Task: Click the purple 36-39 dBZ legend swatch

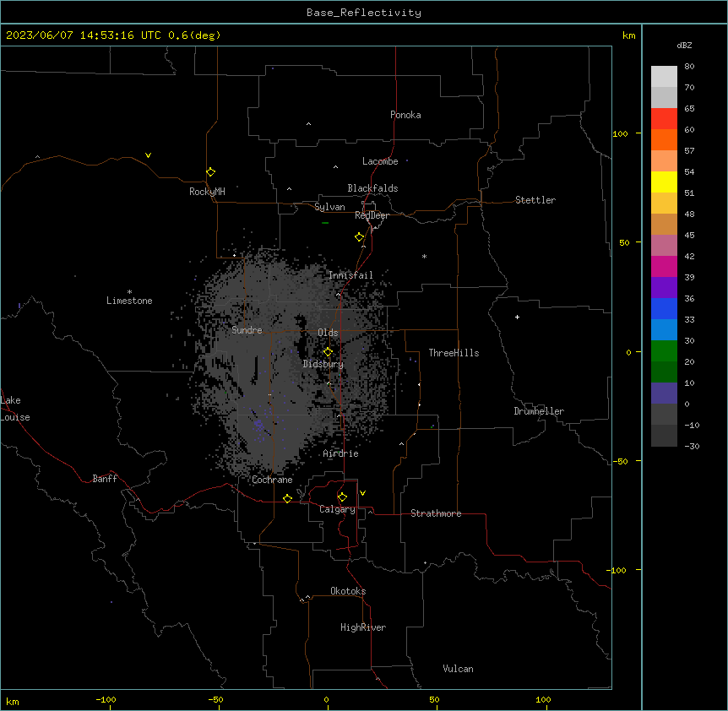Action: pyautogui.click(x=664, y=288)
